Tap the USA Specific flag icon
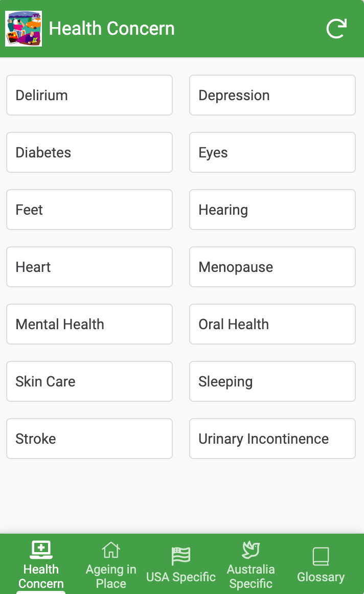Screen dimensions: 364x594 [x=181, y=556]
